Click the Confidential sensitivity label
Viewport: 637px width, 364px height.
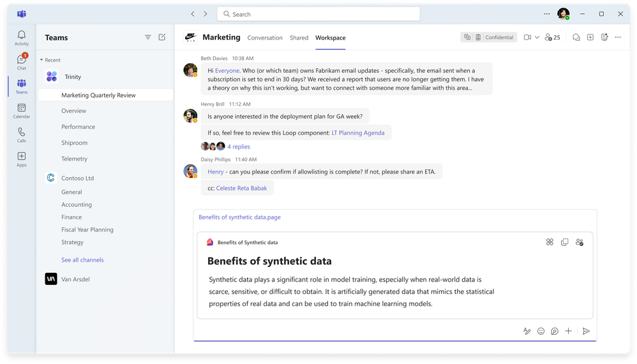point(498,38)
